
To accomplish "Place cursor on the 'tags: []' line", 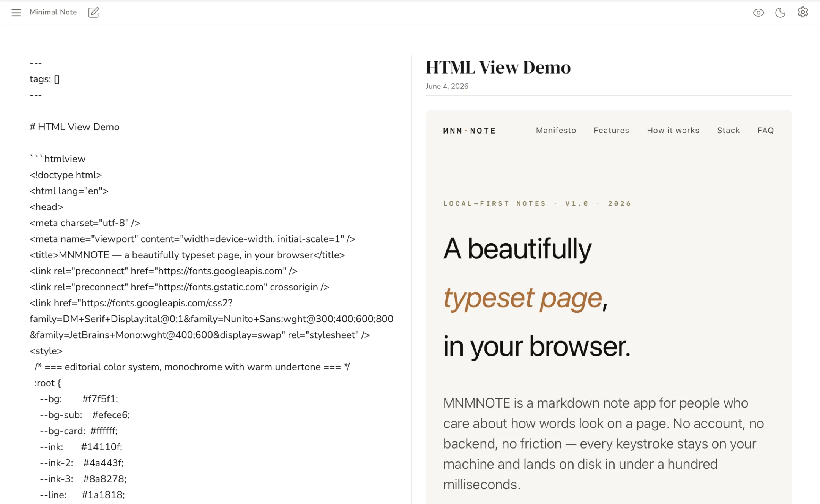I will (x=45, y=79).
